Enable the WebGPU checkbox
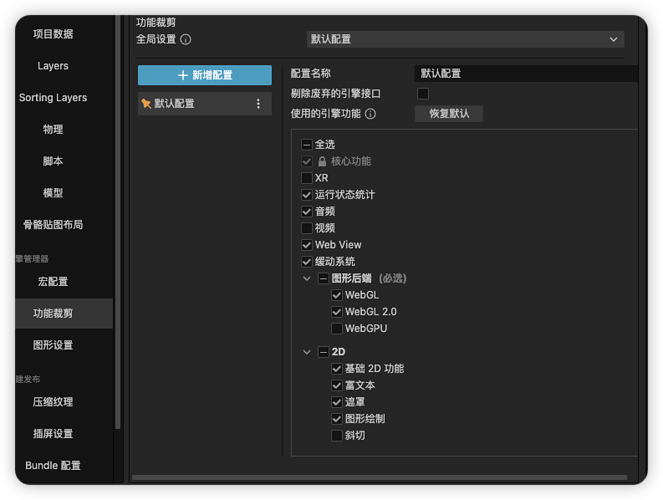This screenshot has height=500, width=663. 337,328
